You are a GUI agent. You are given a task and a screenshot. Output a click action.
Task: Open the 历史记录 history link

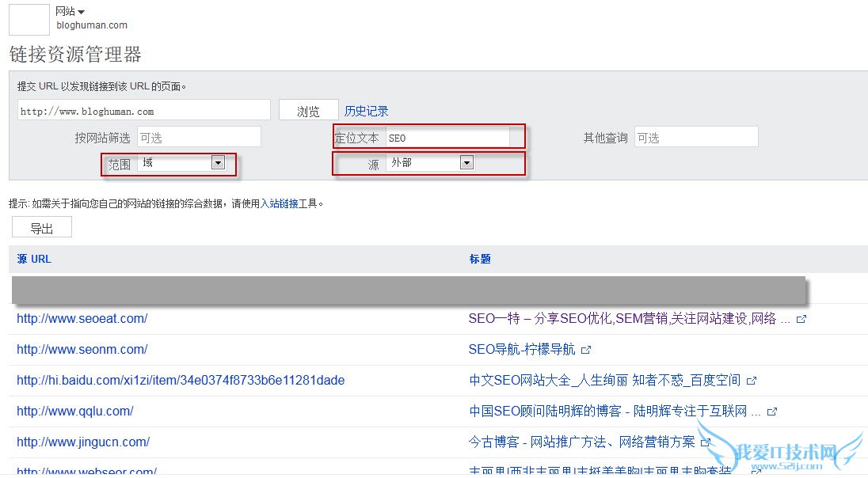(x=366, y=111)
